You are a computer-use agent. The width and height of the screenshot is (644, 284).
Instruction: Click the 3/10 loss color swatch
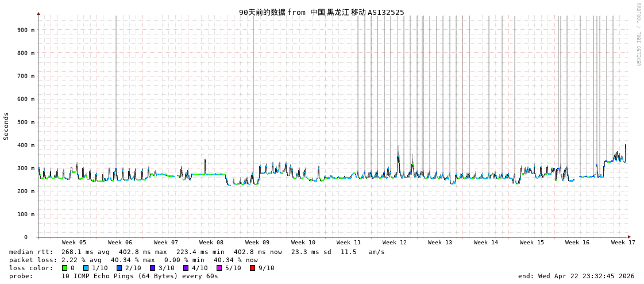coord(152,268)
